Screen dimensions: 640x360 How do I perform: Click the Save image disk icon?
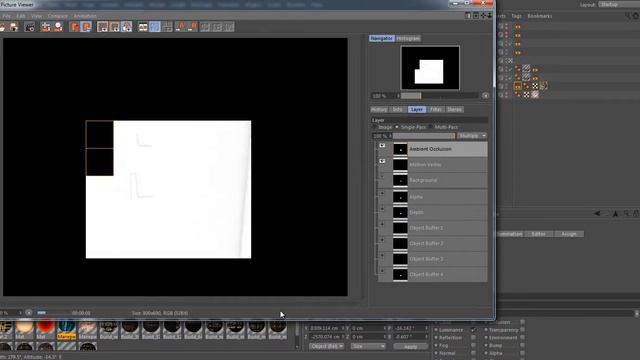pos(14,27)
